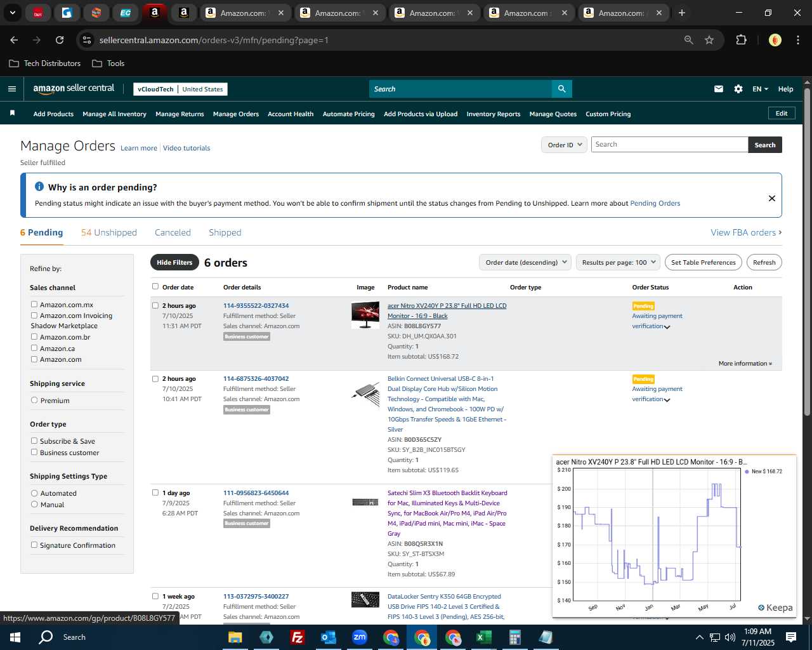Click the Amazon Seller Central logo
The height and width of the screenshot is (650, 812).
click(74, 89)
